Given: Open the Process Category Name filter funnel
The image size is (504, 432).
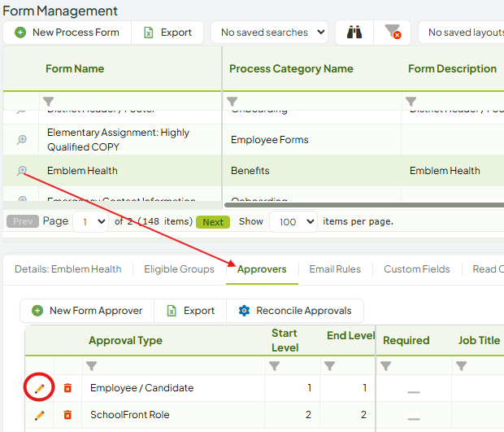Looking at the screenshot, I should [x=232, y=102].
